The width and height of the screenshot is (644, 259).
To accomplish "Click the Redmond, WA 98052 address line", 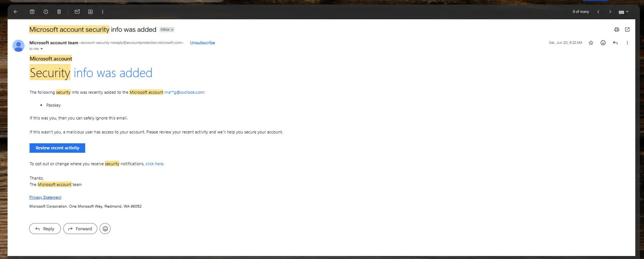I will [85, 206].
